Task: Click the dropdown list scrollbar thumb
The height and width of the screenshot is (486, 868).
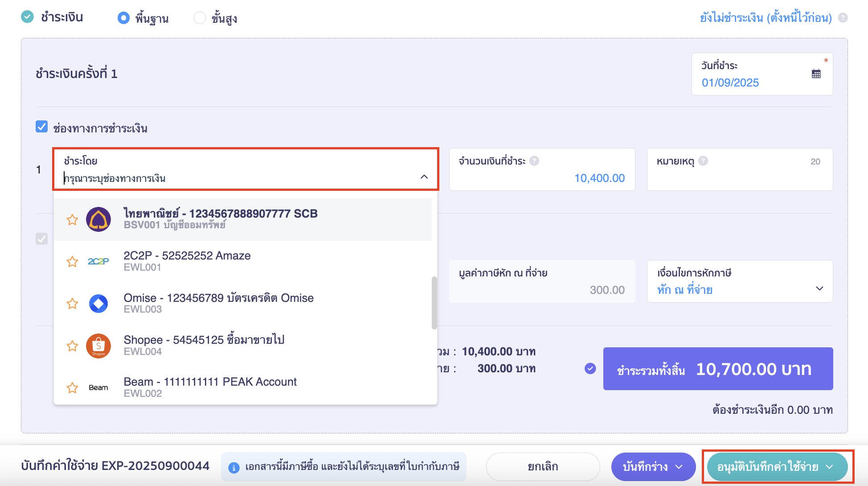Action: 434,303
